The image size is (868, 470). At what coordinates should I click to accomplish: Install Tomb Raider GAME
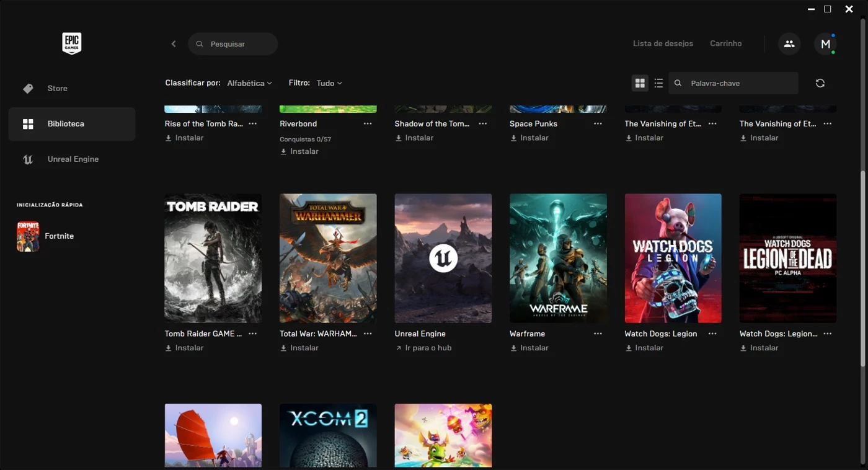(185, 348)
